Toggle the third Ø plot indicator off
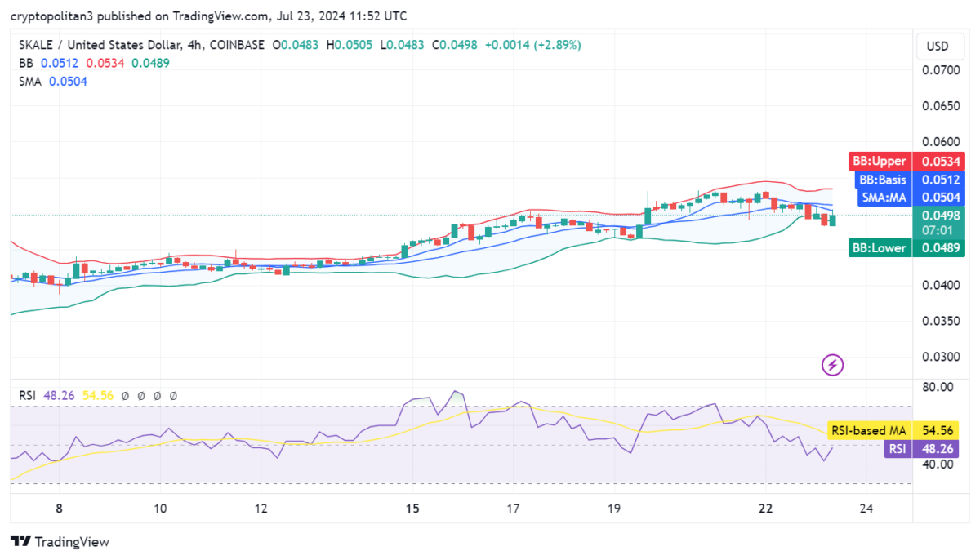 pyautogui.click(x=156, y=395)
